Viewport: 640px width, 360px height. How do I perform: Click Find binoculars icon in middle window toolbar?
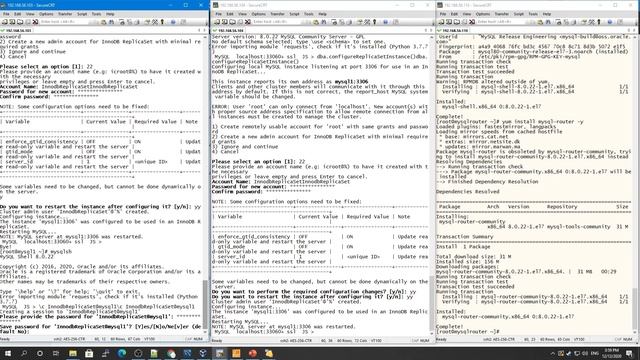point(324,22)
